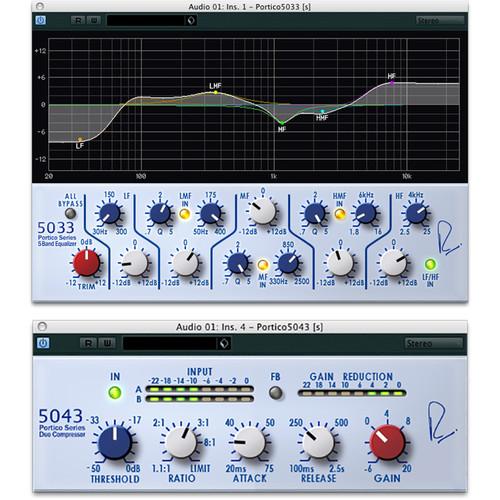Open the preset field in Portico5033 window

click(x=146, y=20)
